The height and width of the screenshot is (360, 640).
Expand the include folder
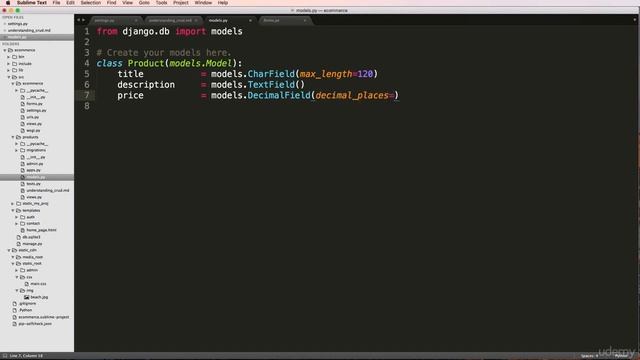coord(9,64)
